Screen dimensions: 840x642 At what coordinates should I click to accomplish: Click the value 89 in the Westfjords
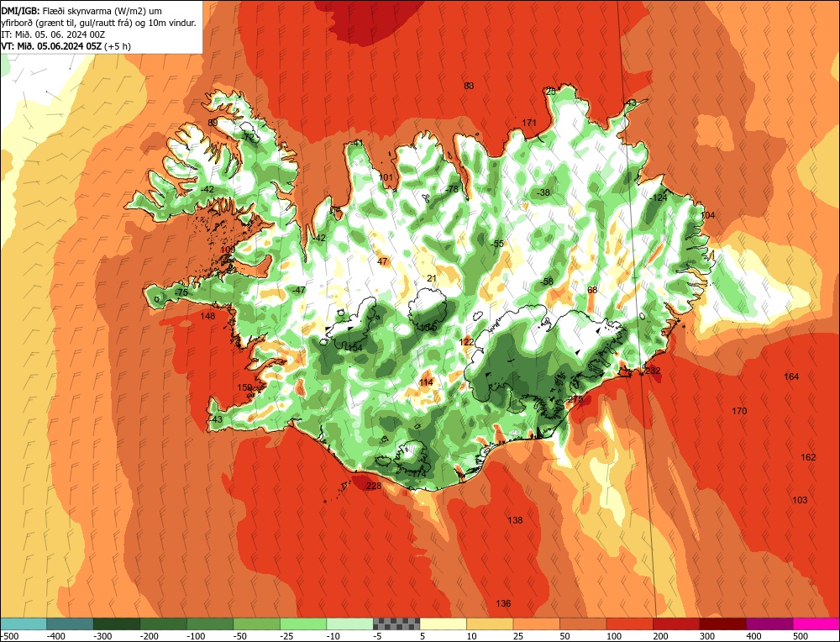213,123
